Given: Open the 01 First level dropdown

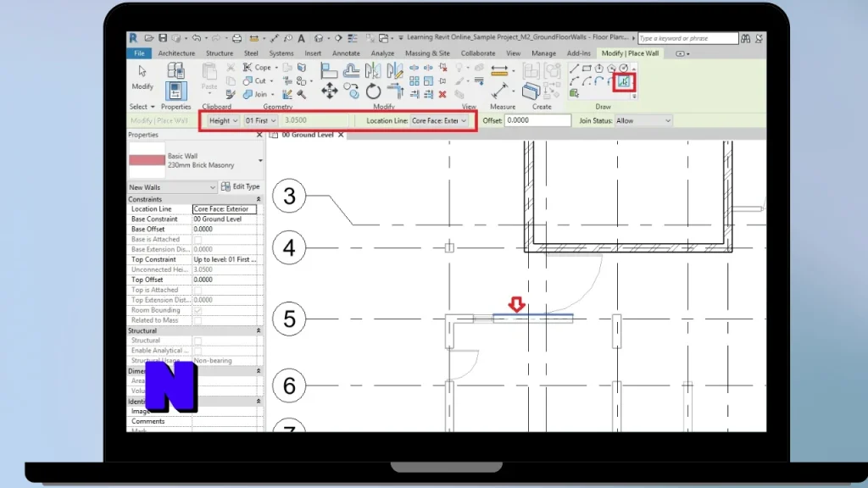Looking at the screenshot, I should coord(260,120).
